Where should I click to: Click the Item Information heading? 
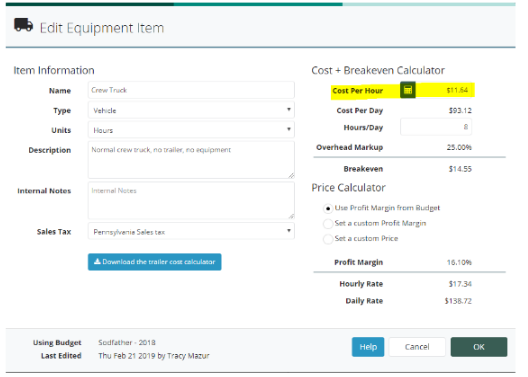54,70
